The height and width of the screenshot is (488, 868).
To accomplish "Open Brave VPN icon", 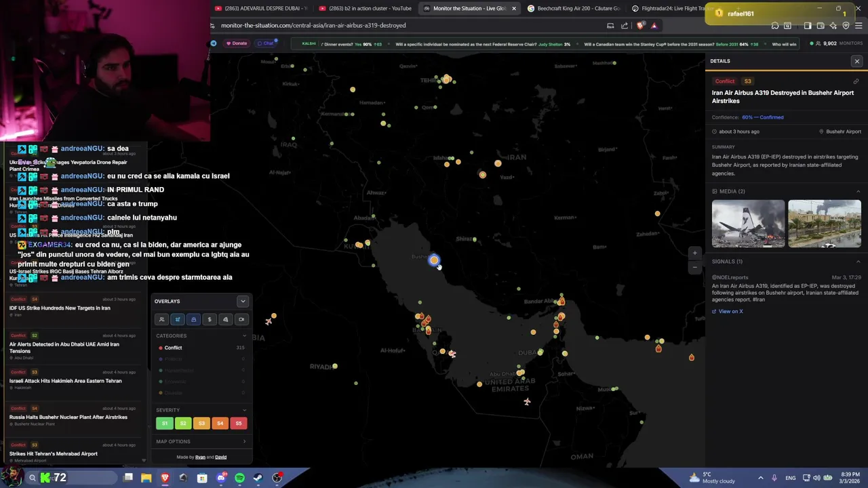I will pyautogui.click(x=846, y=26).
